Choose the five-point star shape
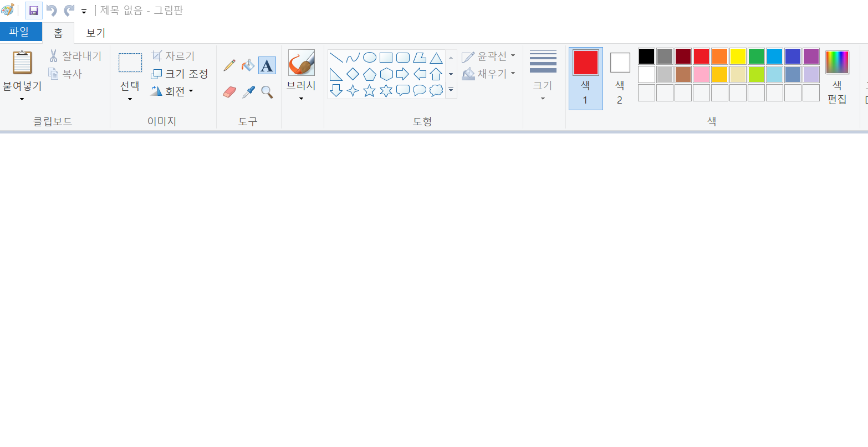868x447 pixels. 369,90
